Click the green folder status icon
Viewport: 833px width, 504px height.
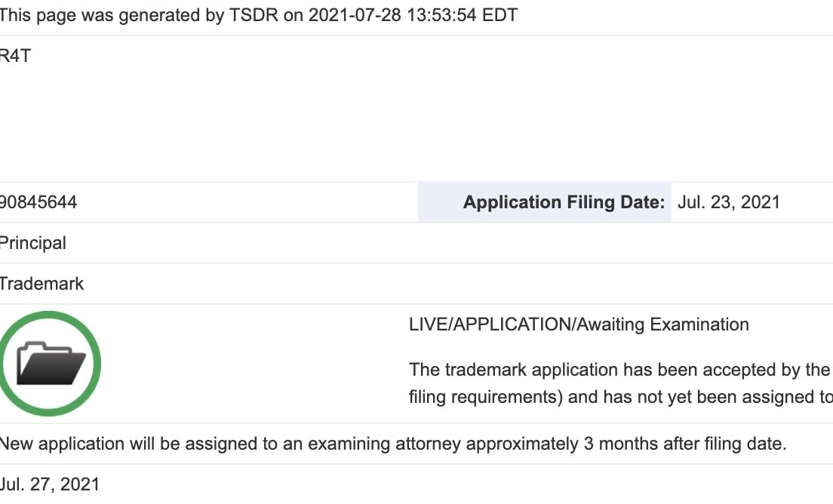tap(49, 364)
